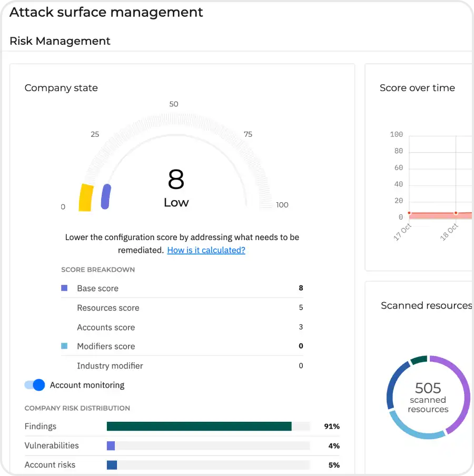The width and height of the screenshot is (474, 476).
Task: Click the 18 Oct data point
Action: pos(456,213)
